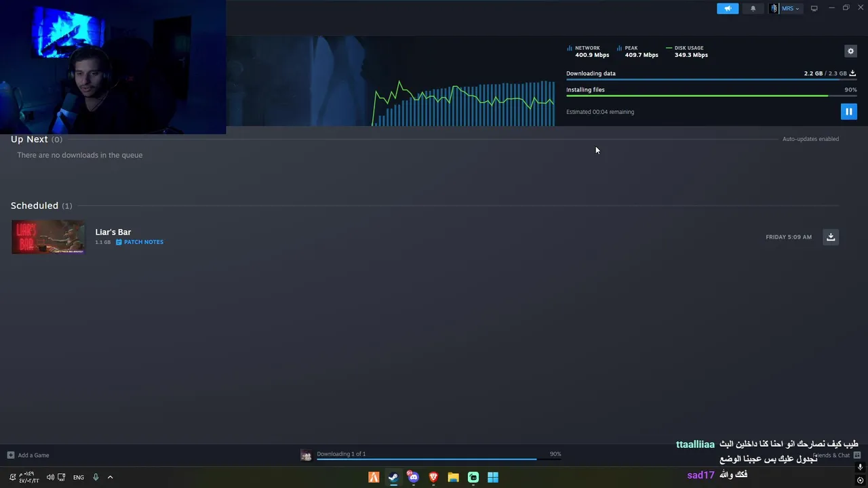Click the PEAK bars icon

point(619,48)
